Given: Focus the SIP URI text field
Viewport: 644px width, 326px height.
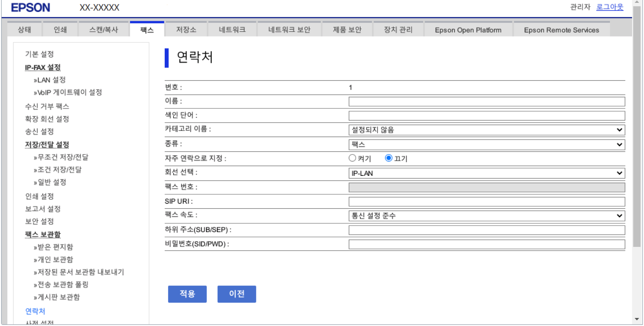Looking at the screenshot, I should (486, 202).
